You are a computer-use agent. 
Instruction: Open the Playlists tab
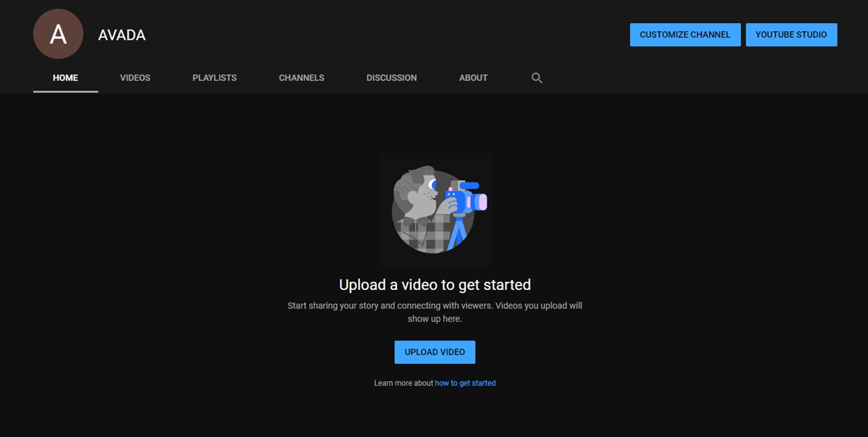pyautogui.click(x=214, y=77)
